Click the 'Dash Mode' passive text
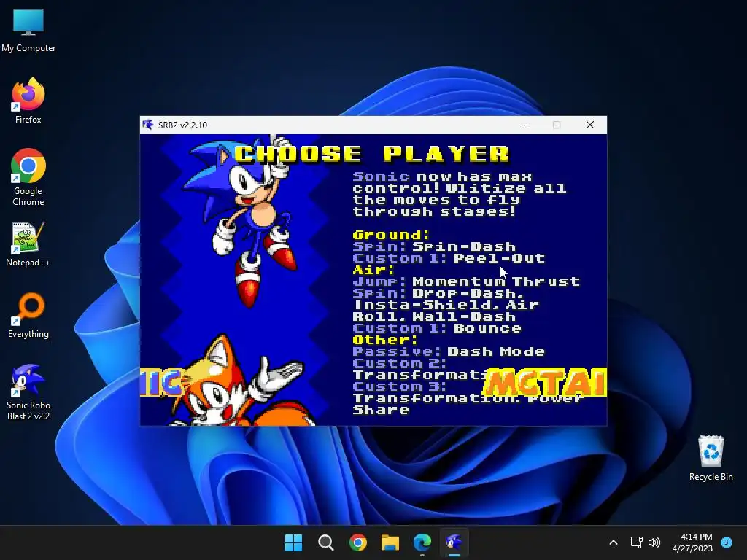Viewport: 747px width, 560px height. [x=496, y=351]
